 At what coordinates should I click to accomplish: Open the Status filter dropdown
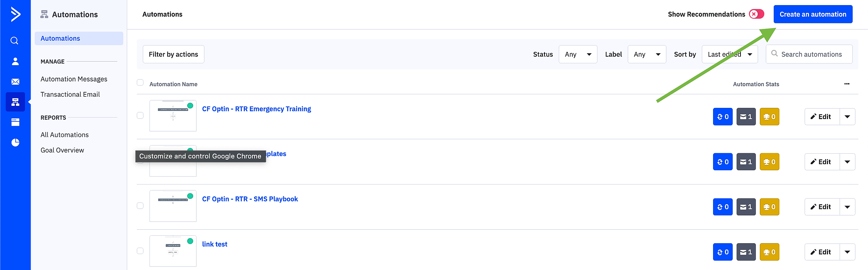pos(578,54)
